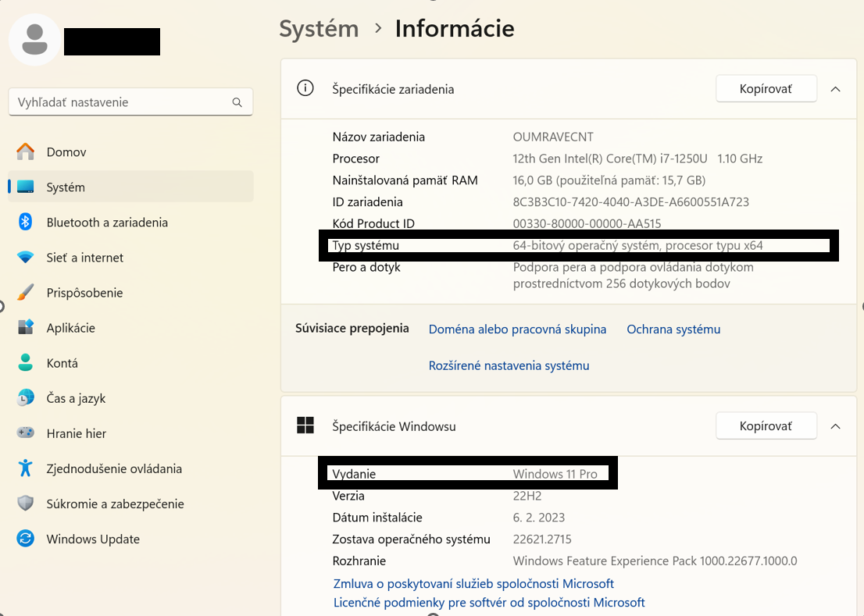Select Bluetooth a zariadenia category
The image size is (864, 616).
130,223
